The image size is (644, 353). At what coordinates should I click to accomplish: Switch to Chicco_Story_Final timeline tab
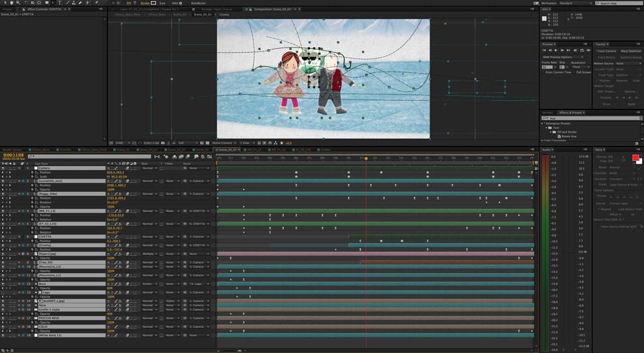coord(94,150)
